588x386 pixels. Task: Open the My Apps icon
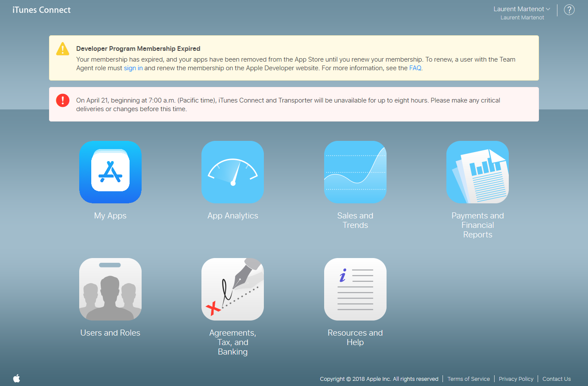[110, 172]
